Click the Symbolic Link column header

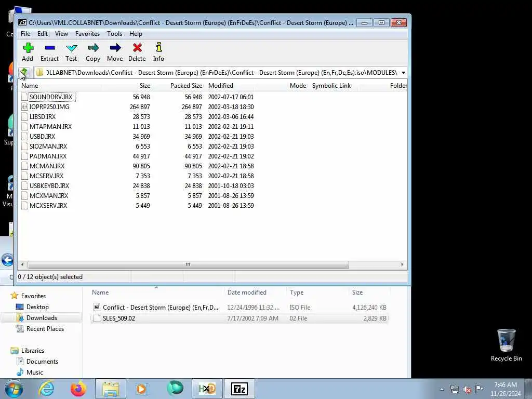(334, 86)
